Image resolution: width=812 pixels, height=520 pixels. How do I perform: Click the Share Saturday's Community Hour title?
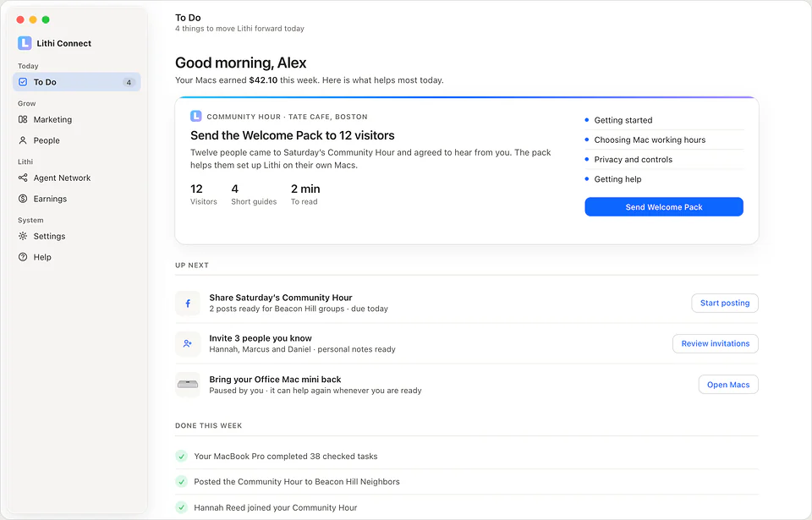(281, 298)
